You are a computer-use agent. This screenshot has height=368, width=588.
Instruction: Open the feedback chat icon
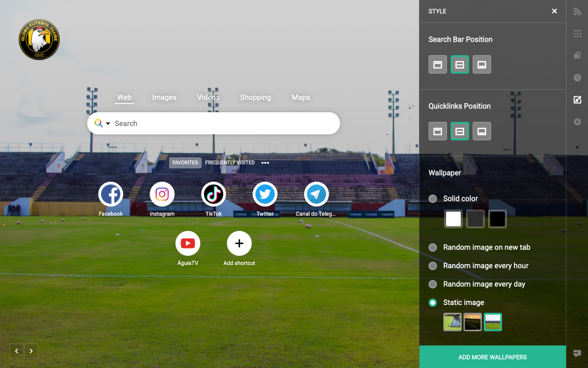coord(577,353)
